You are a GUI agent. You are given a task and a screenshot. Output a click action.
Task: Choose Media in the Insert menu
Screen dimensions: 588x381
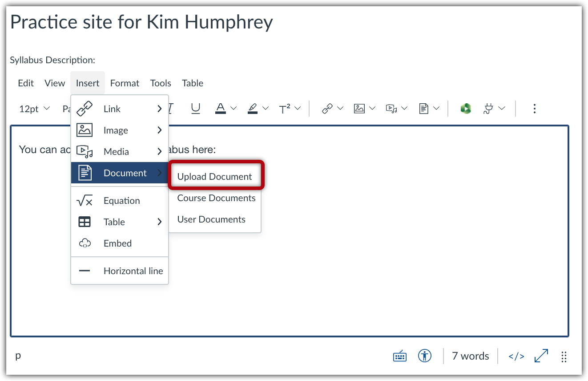(120, 152)
